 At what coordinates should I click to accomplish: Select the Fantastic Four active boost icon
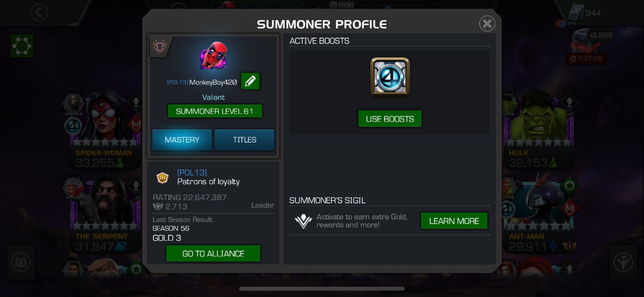(390, 77)
